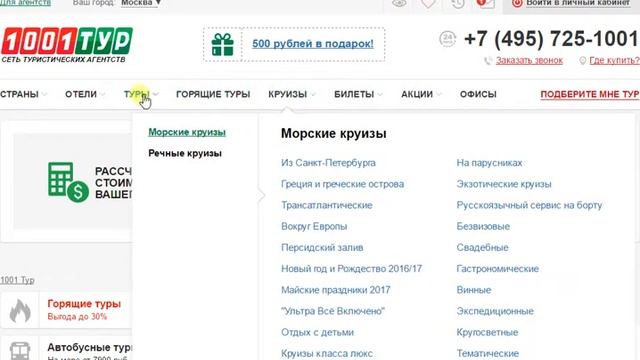This screenshot has height=360, width=640.
Task: Open Гастрономические cruises
Action: 498,269
